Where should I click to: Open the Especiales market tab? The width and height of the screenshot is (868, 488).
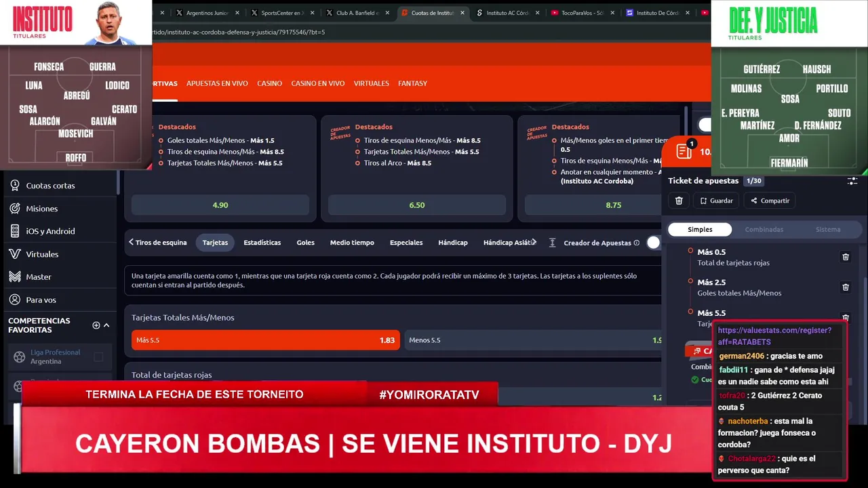point(406,243)
